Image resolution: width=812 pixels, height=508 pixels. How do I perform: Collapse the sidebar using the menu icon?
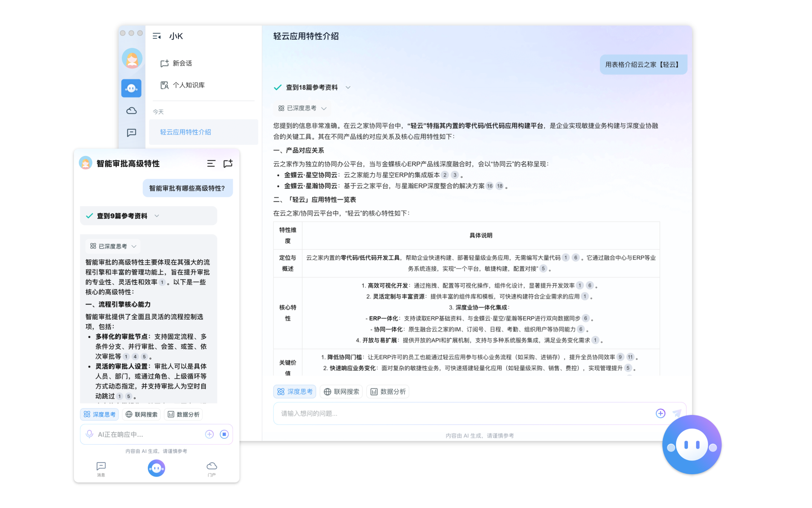pos(156,36)
